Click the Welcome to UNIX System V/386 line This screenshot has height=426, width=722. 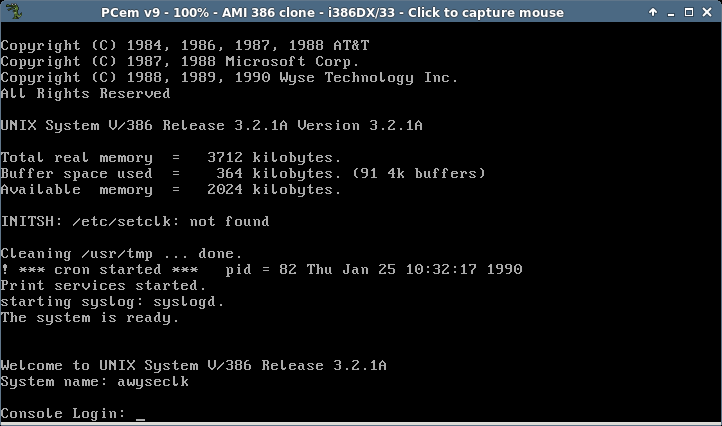(x=194, y=366)
